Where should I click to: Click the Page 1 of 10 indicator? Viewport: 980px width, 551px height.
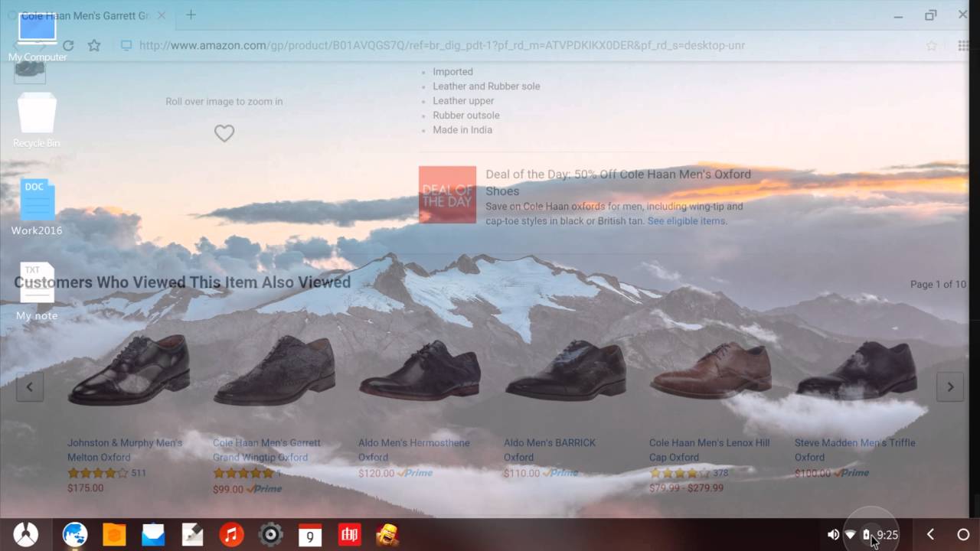click(938, 284)
